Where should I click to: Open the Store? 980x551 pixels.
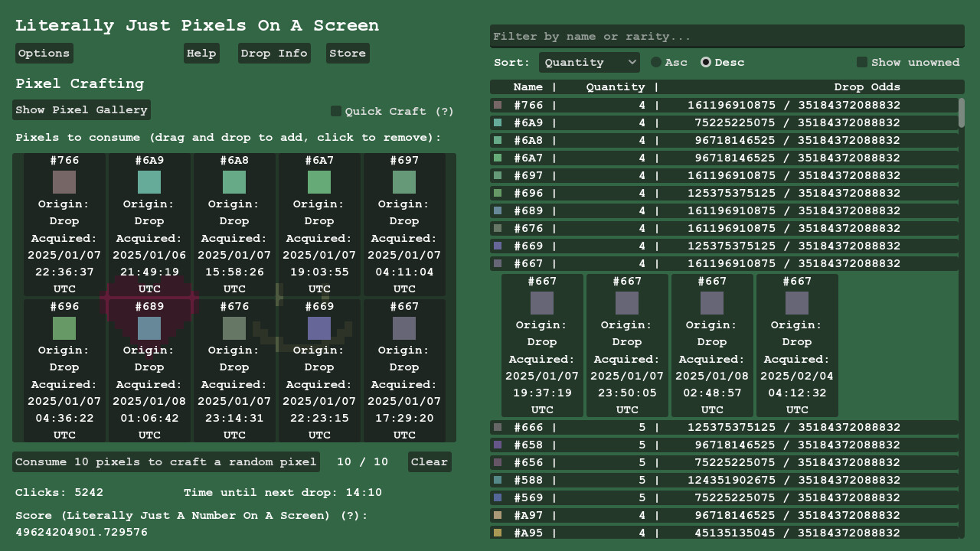pos(348,53)
